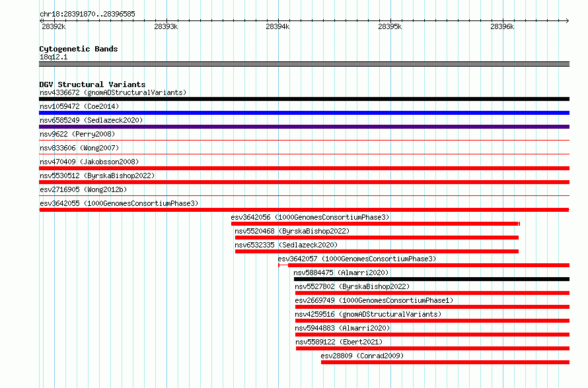
Task: Select the red esv28809 variant bar
Action: pyautogui.click(x=445, y=362)
